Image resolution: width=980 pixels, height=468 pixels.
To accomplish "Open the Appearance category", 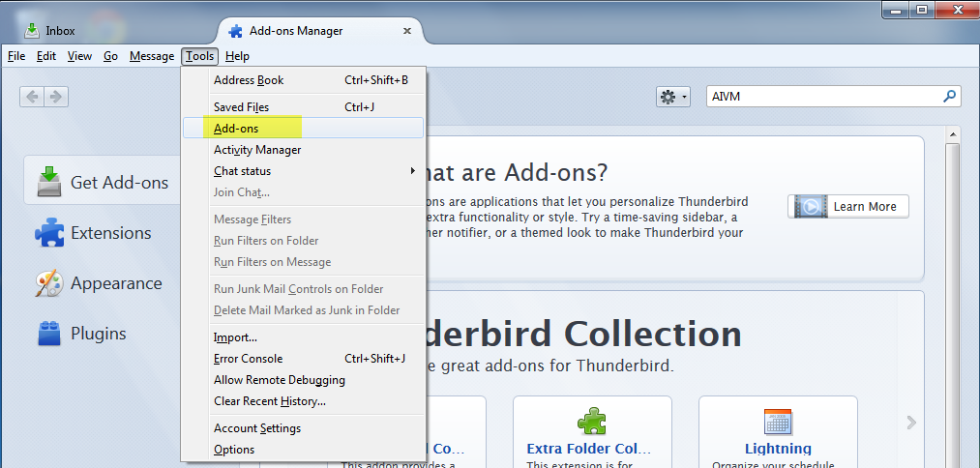I will tap(99, 283).
